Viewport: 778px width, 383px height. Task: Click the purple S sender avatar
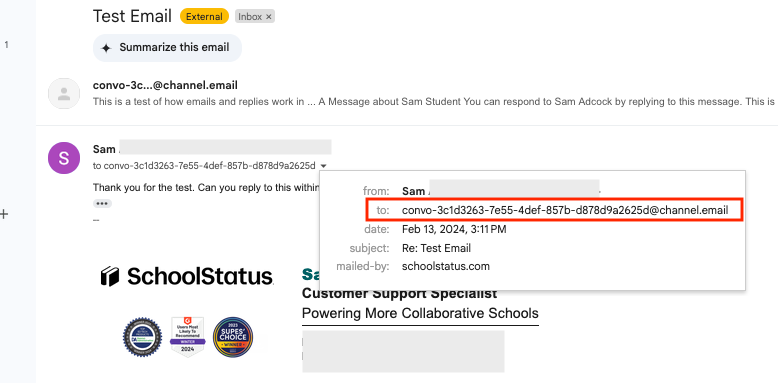[64, 158]
